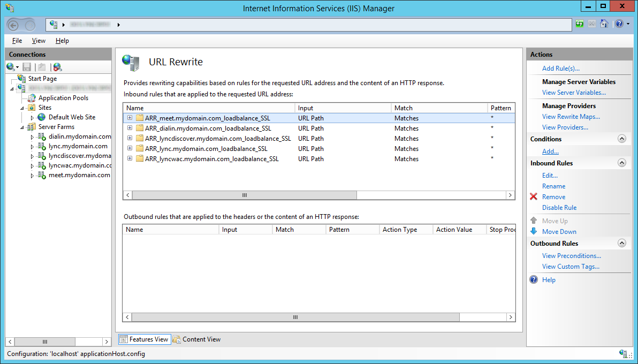The image size is (638, 364).
Task: Click the inbound rules Pattern column header
Action: 501,108
